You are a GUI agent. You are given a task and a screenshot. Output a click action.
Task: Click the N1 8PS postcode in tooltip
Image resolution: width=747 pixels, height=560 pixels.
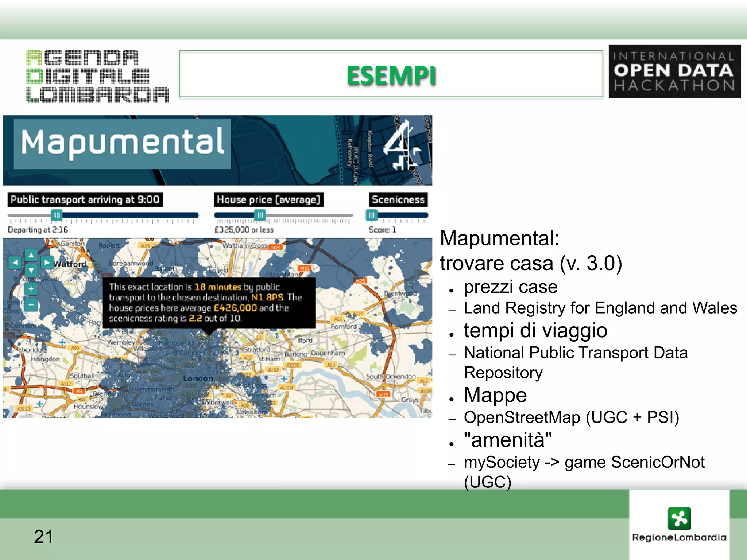point(267,297)
